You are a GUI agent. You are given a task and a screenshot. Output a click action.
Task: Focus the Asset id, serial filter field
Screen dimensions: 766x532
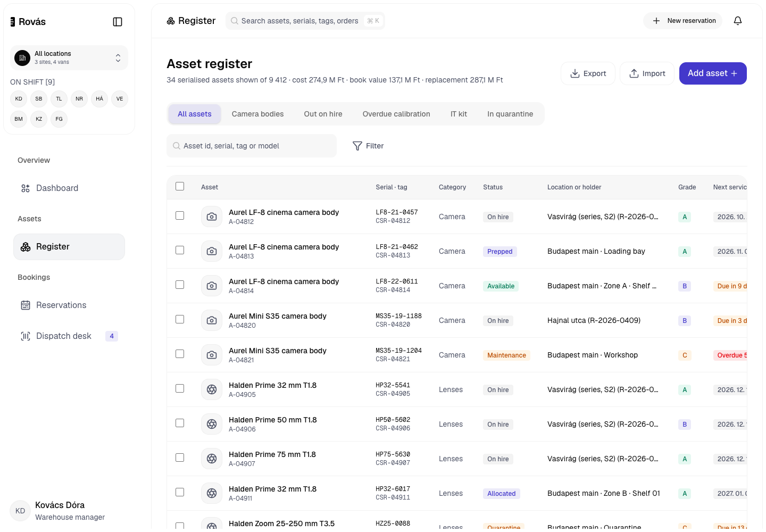pos(252,146)
